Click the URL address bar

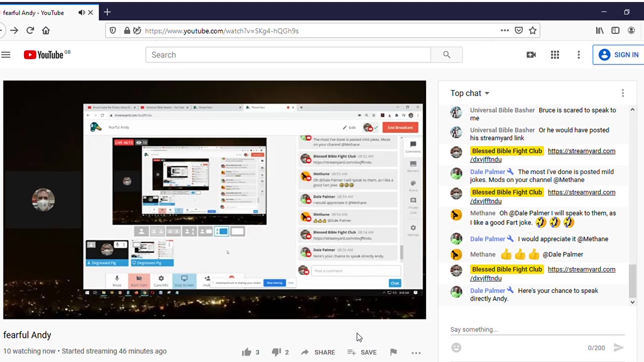pyautogui.click(x=322, y=31)
